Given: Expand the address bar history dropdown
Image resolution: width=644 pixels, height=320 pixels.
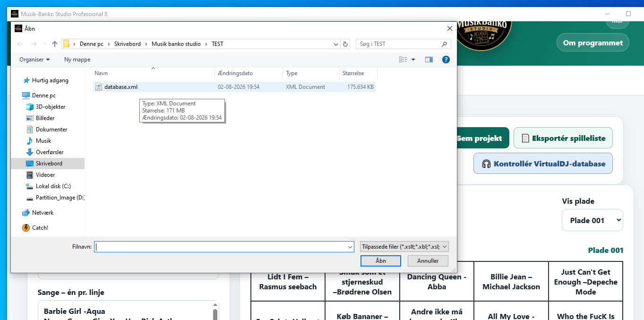Looking at the screenshot, I should (335, 44).
